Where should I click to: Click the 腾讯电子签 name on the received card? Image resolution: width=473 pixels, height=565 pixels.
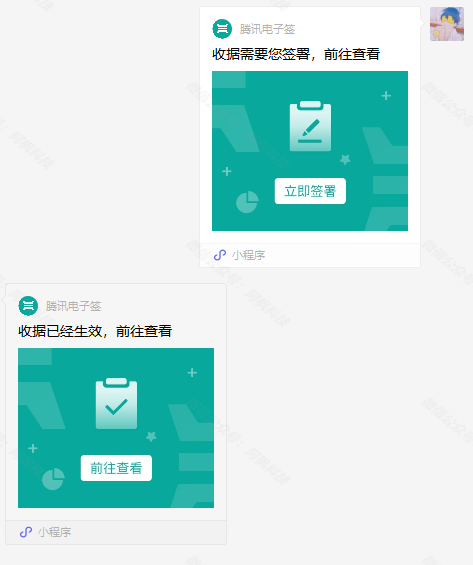(x=73, y=306)
